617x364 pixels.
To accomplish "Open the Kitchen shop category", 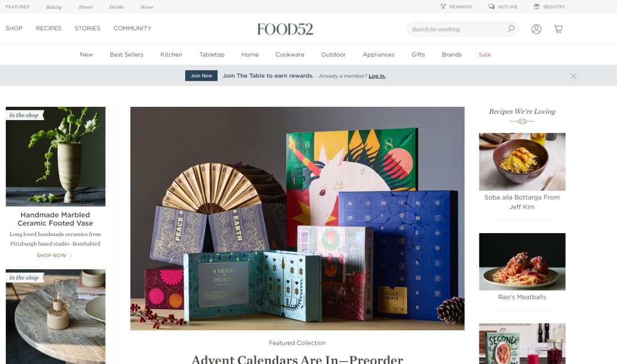I will (171, 54).
